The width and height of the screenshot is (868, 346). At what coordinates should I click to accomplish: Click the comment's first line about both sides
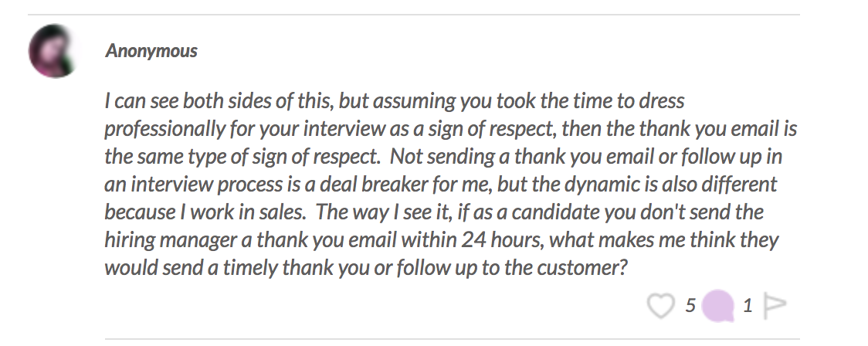coord(395,101)
